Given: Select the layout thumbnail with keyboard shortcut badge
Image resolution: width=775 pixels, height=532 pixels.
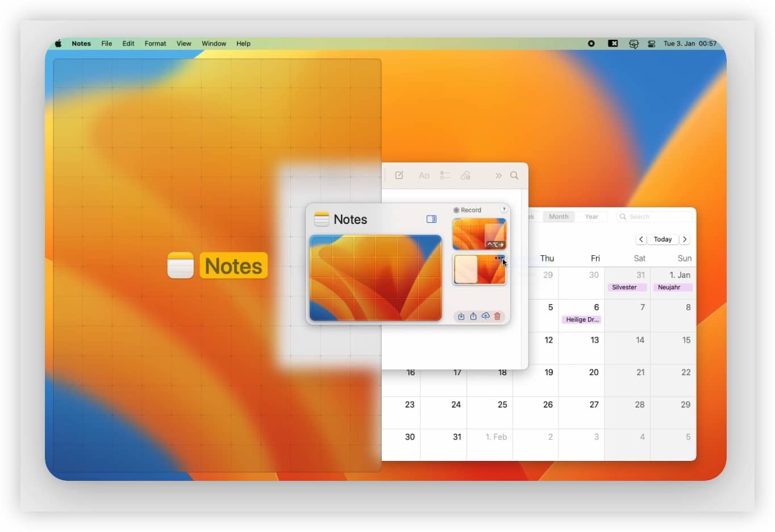Looking at the screenshot, I should tap(479, 234).
